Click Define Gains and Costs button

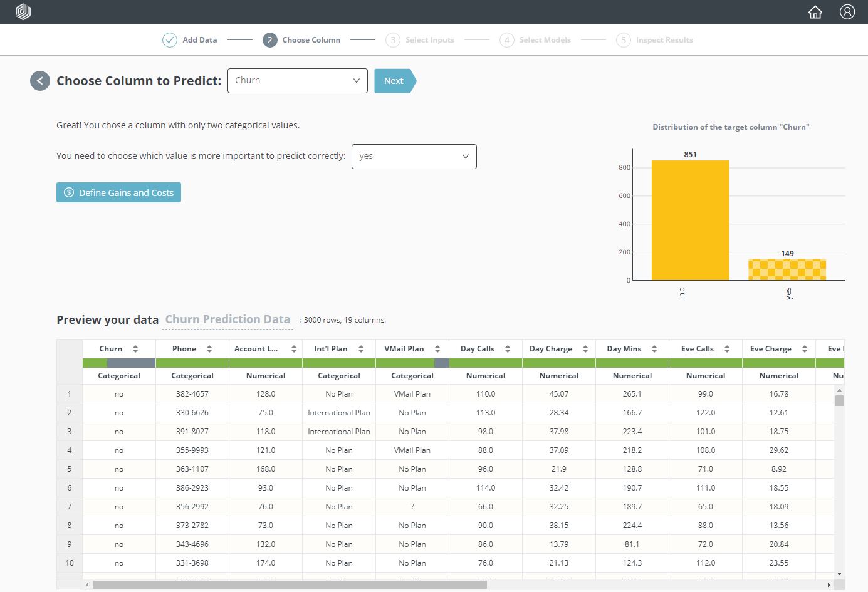pos(118,192)
